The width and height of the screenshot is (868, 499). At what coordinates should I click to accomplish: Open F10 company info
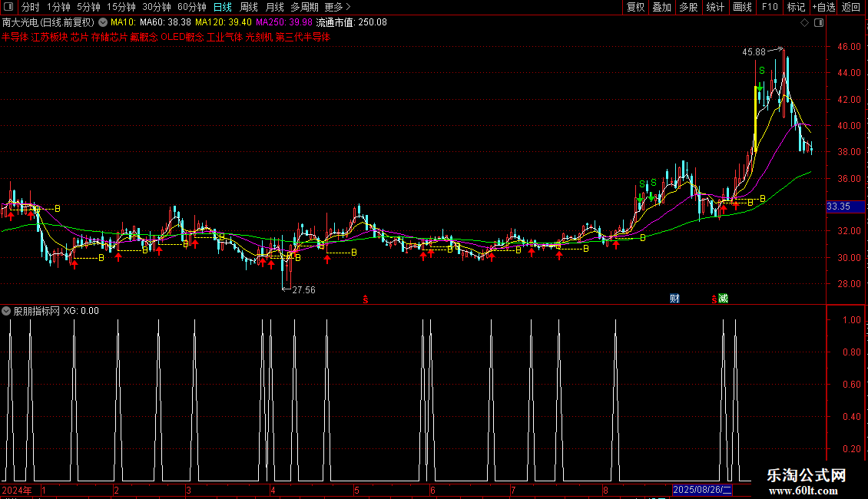point(770,7)
